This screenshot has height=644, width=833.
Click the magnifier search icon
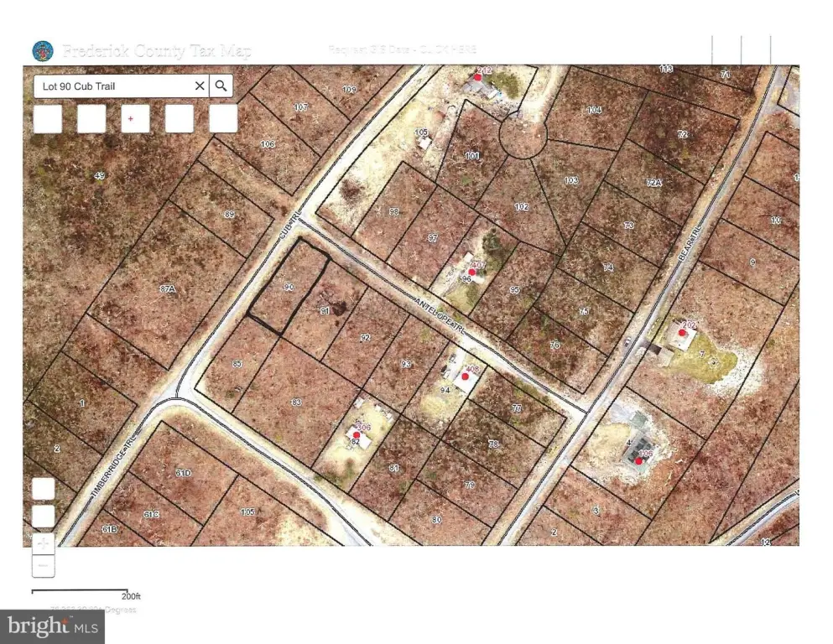(221, 86)
